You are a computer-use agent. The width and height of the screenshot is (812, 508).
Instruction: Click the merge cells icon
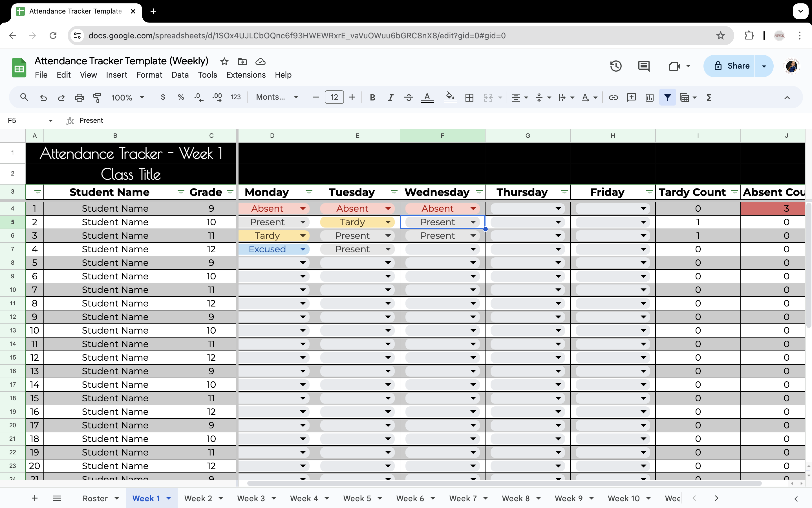pyautogui.click(x=488, y=97)
